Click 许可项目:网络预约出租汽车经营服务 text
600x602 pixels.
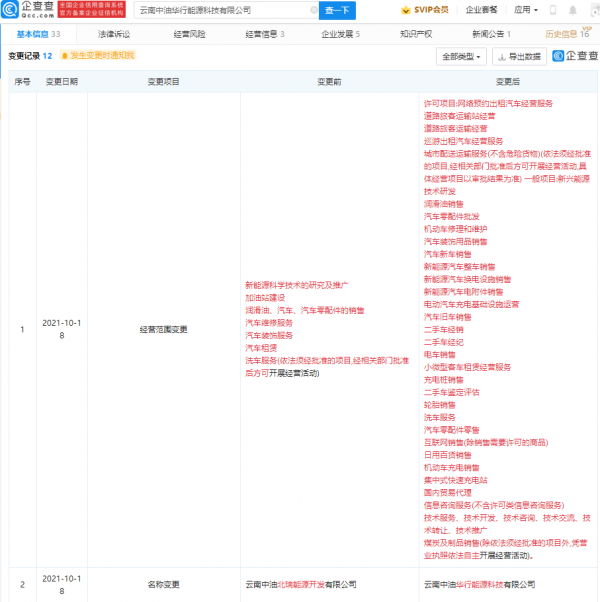[488, 104]
